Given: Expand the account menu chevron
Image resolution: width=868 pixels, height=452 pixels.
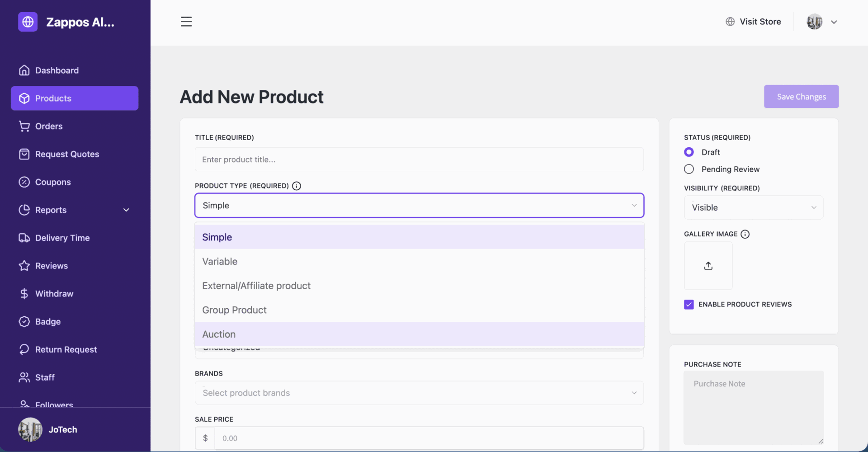Looking at the screenshot, I should (834, 22).
